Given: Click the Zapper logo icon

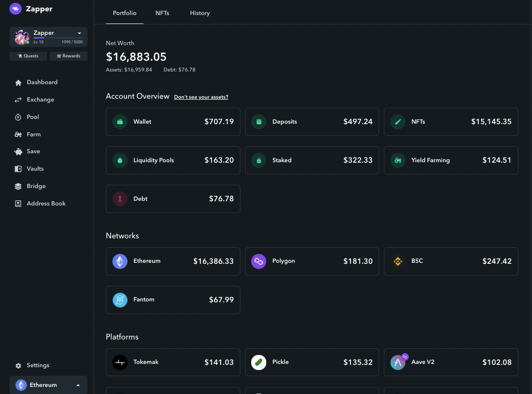Looking at the screenshot, I should pyautogui.click(x=16, y=9).
